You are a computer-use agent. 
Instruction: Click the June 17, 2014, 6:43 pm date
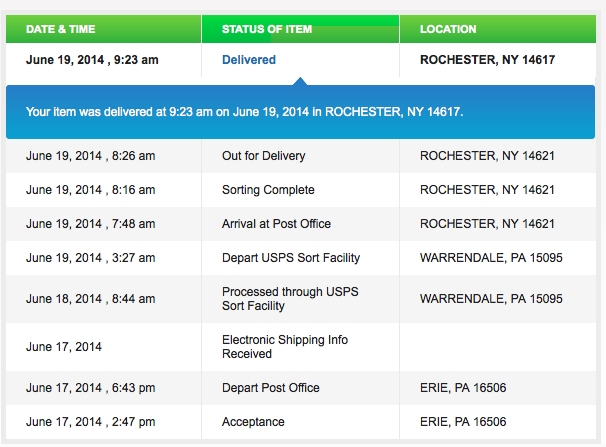click(91, 388)
